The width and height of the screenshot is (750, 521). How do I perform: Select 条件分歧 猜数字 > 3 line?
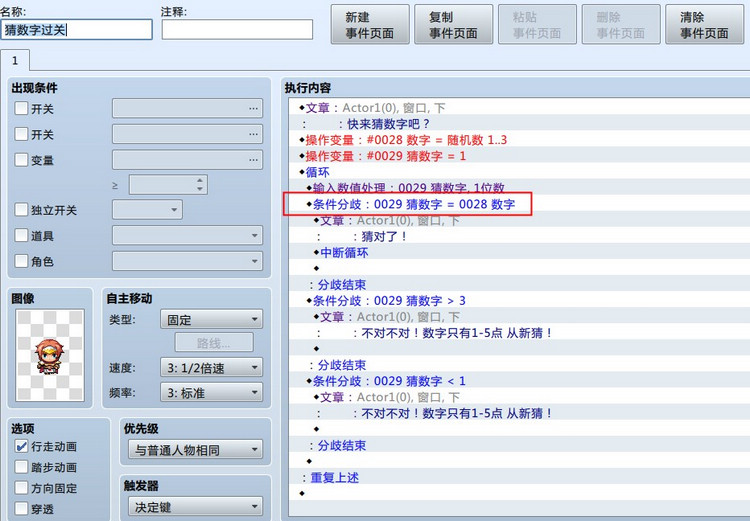pyautogui.click(x=519, y=300)
